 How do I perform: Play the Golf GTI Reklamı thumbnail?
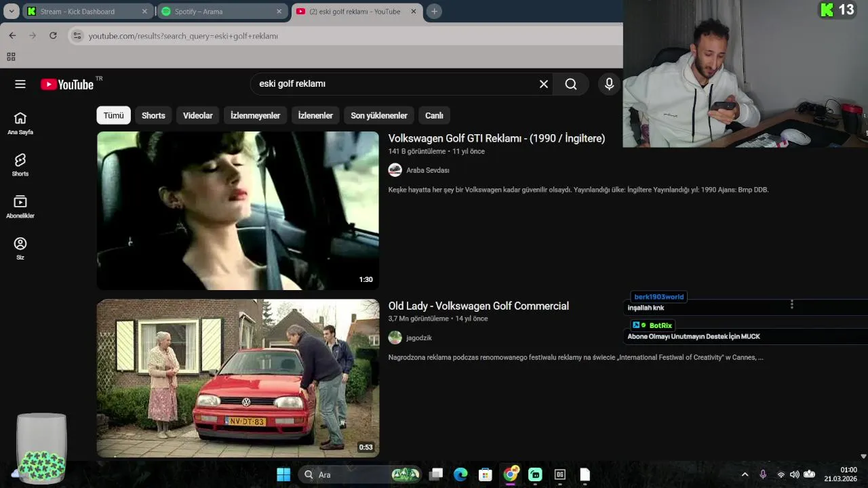coord(238,211)
